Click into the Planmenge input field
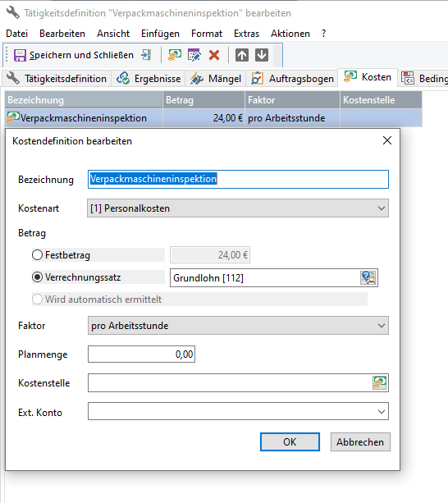 [141, 354]
